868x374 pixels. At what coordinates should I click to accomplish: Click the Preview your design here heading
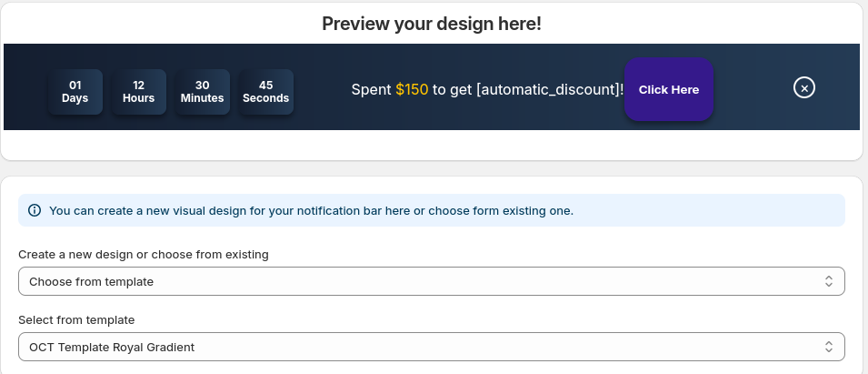(x=431, y=24)
